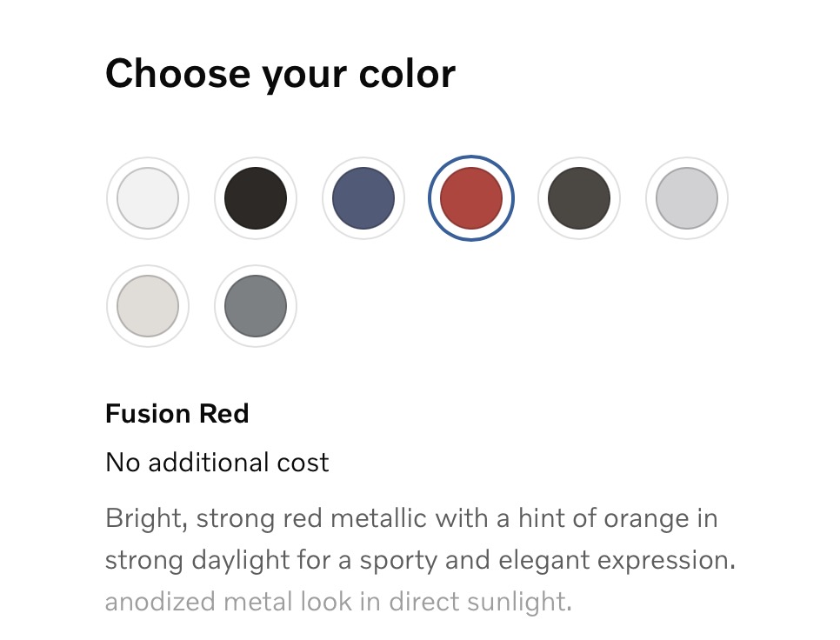Image resolution: width=840 pixels, height=640 pixels.
Task: Pick the last swatch in the top row
Action: click(x=687, y=198)
